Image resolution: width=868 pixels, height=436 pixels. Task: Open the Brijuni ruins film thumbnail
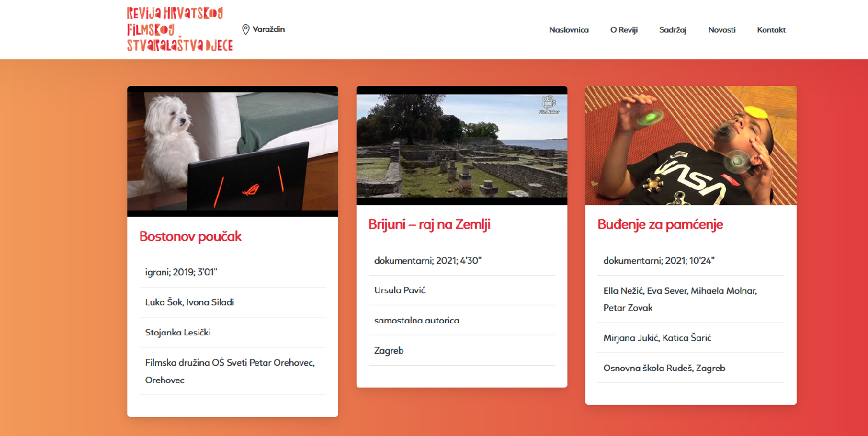pyautogui.click(x=461, y=145)
